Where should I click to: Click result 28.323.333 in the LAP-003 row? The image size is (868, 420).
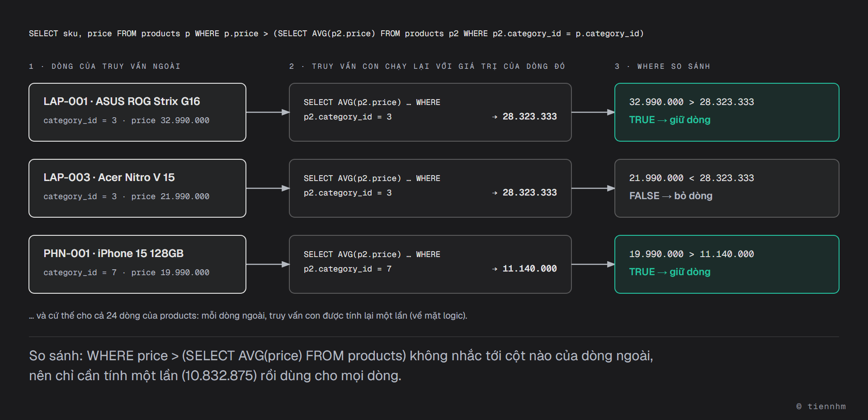(529, 192)
